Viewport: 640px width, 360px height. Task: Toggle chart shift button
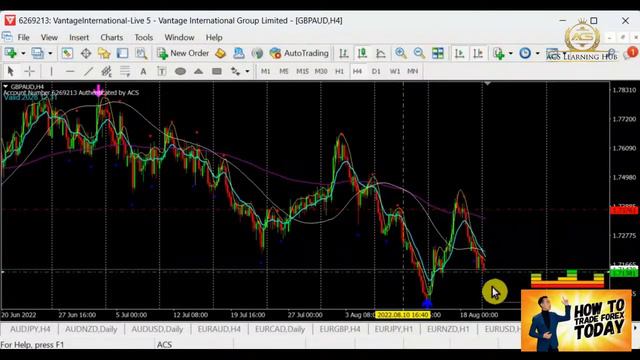[x=478, y=53]
